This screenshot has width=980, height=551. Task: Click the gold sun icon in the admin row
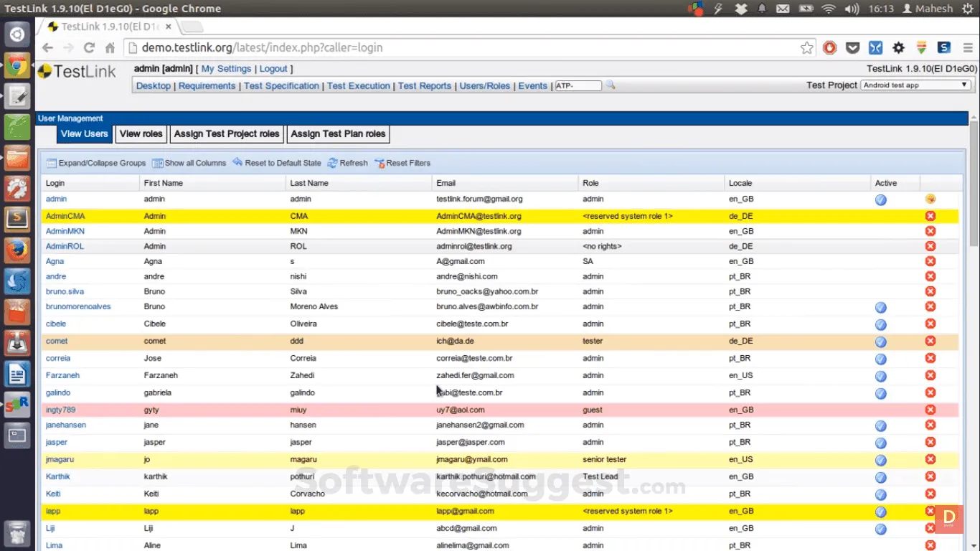pos(930,199)
